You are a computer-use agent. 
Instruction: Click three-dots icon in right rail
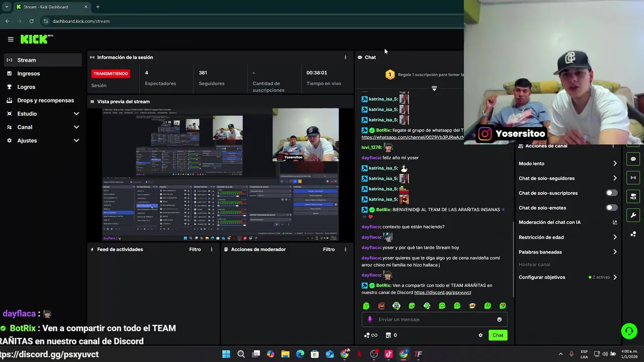pyautogui.click(x=633, y=234)
